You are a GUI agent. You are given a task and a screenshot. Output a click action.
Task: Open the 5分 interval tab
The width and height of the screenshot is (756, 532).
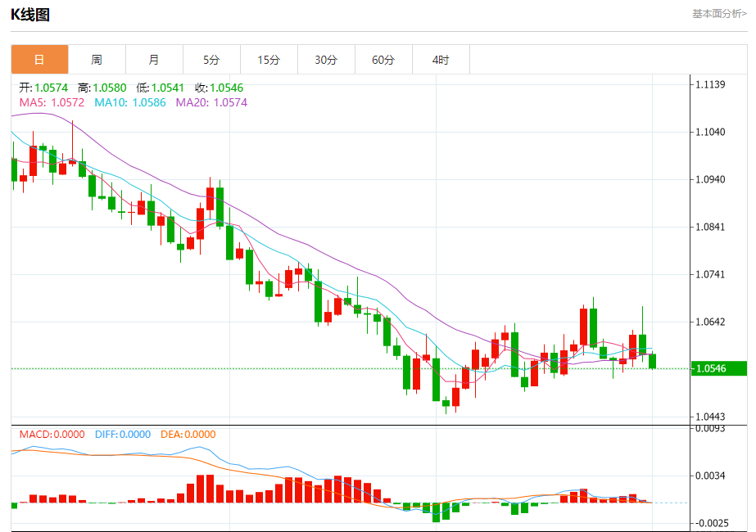211,60
